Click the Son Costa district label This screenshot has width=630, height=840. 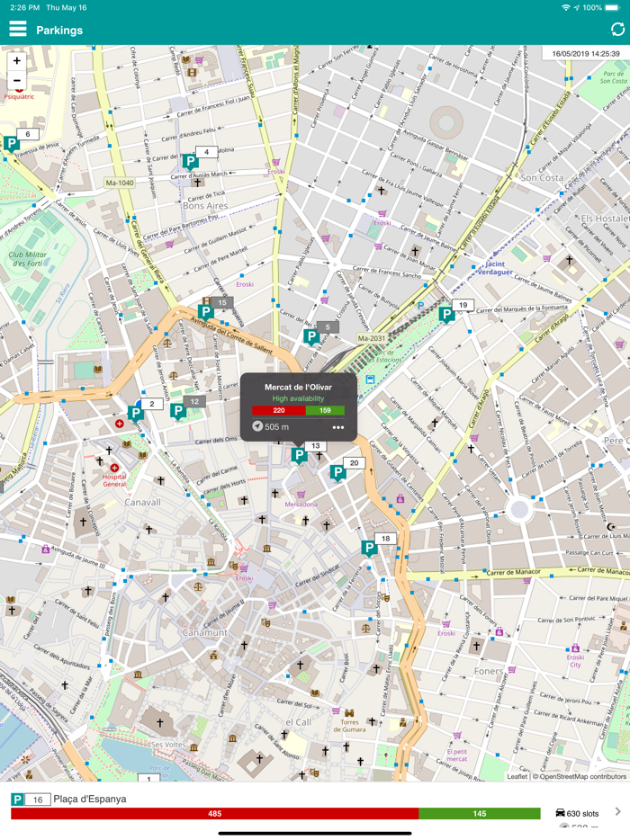pos(542,177)
